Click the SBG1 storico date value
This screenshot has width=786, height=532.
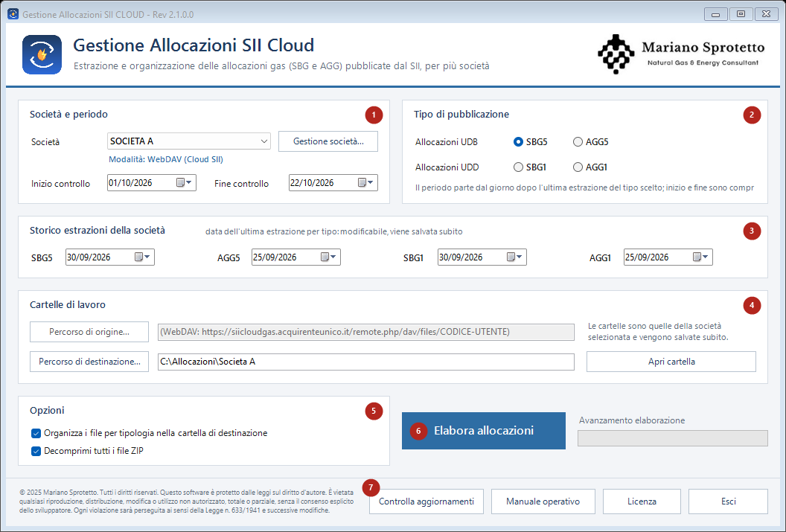[x=461, y=257]
